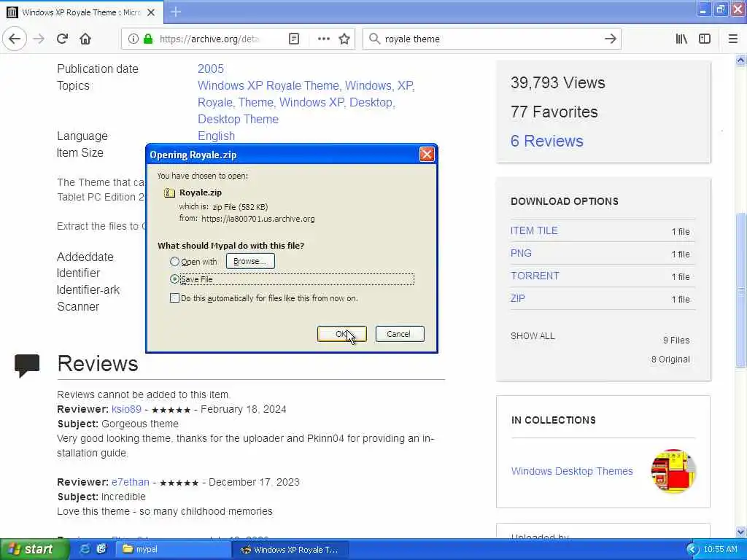Close the Windows XP Royale Theme tab
This screenshot has height=560, width=747.
[x=151, y=12]
